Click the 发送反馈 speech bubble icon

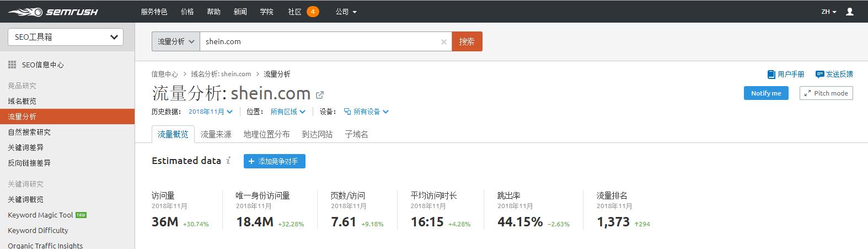pos(819,74)
